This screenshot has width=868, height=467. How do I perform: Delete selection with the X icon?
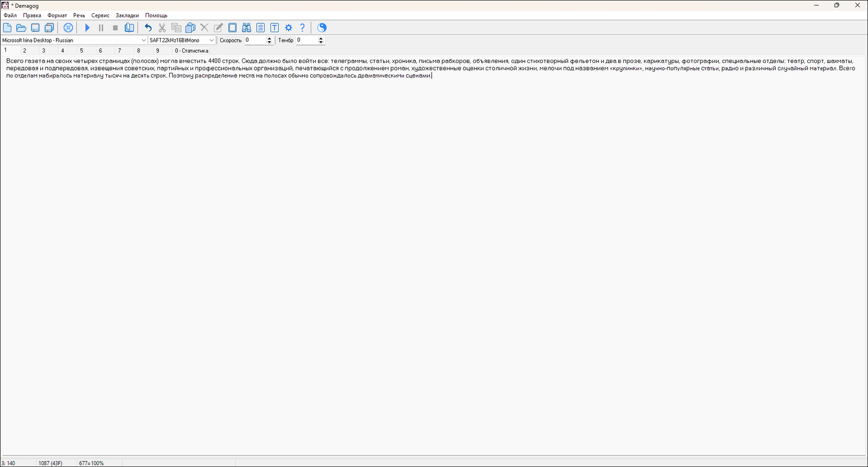205,28
